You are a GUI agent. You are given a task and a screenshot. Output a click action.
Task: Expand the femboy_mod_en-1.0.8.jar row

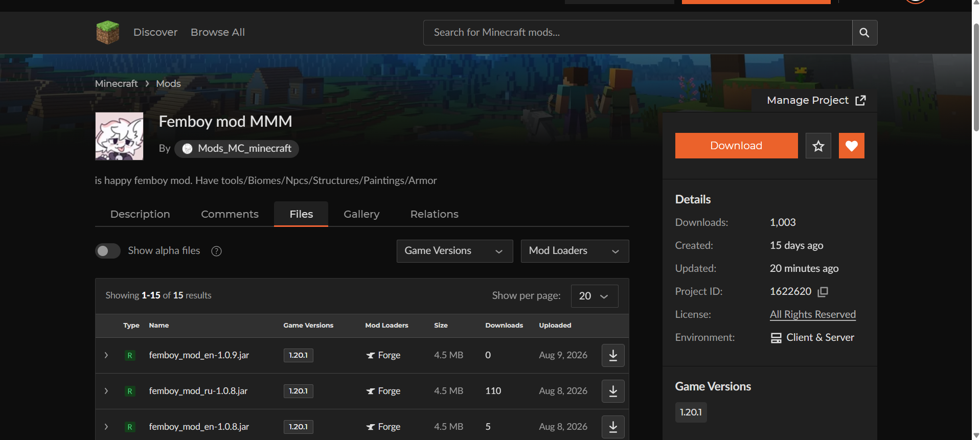tap(106, 427)
